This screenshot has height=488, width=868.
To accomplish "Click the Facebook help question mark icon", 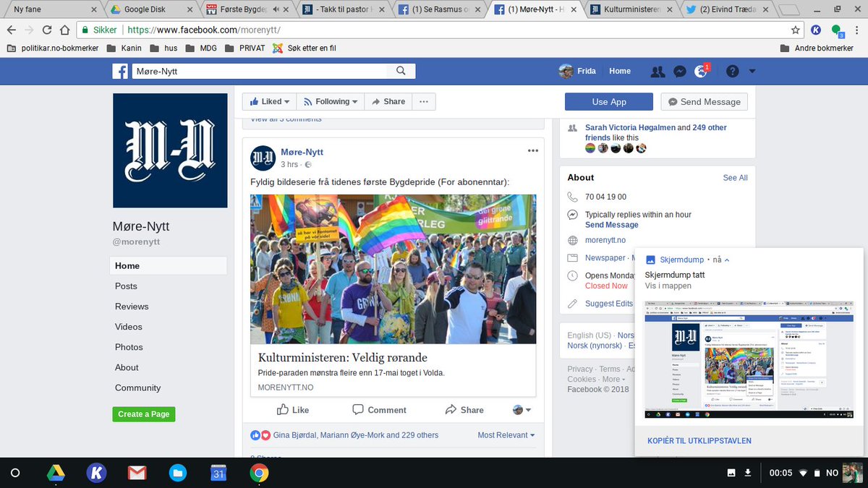I will [731, 71].
